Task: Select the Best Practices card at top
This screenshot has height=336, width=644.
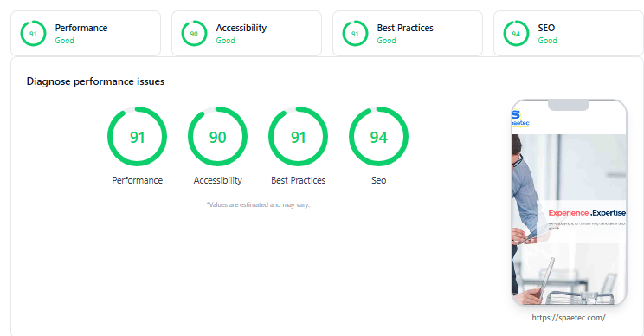Action: click(x=408, y=33)
